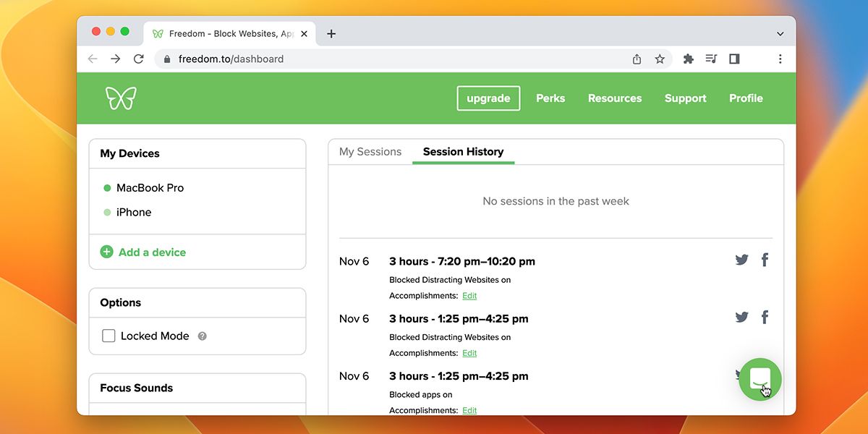Viewport: 868px width, 434px height.
Task: Open the Support menu item
Action: point(686,98)
